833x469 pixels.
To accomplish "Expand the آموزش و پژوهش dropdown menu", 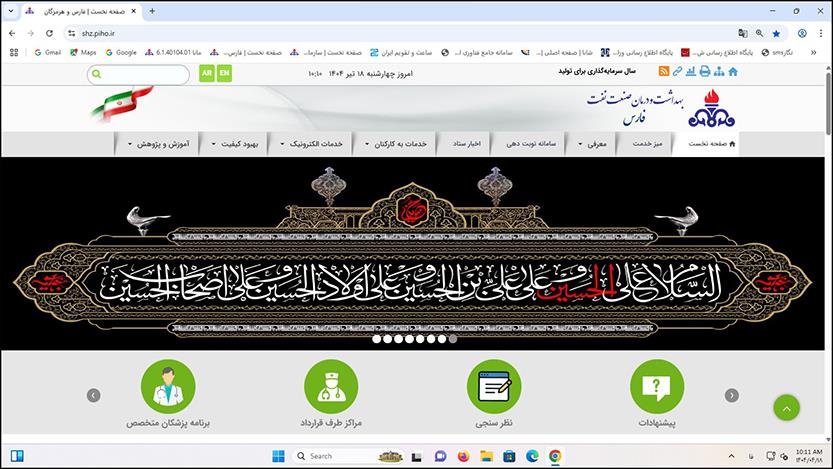I will click(158, 144).
